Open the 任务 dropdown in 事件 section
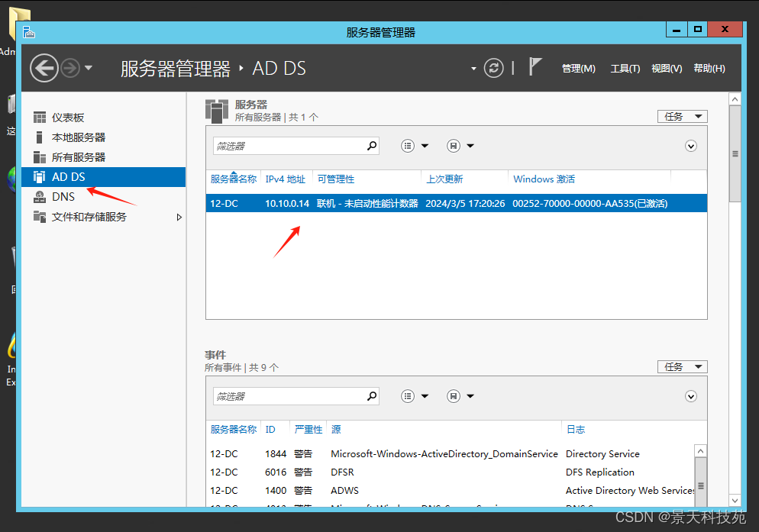The height and width of the screenshot is (532, 759). 683,367
